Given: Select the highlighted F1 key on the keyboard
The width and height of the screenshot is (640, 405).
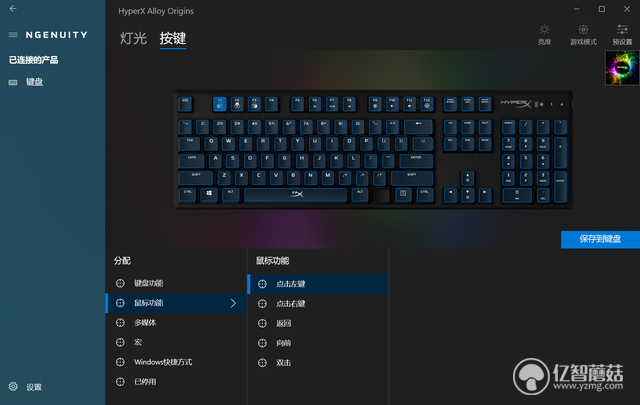Looking at the screenshot, I should [x=220, y=104].
